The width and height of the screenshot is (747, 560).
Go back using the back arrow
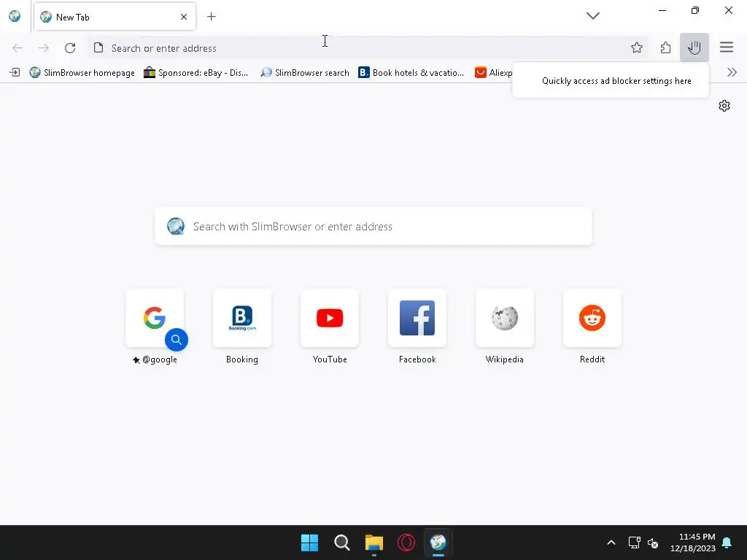click(18, 47)
